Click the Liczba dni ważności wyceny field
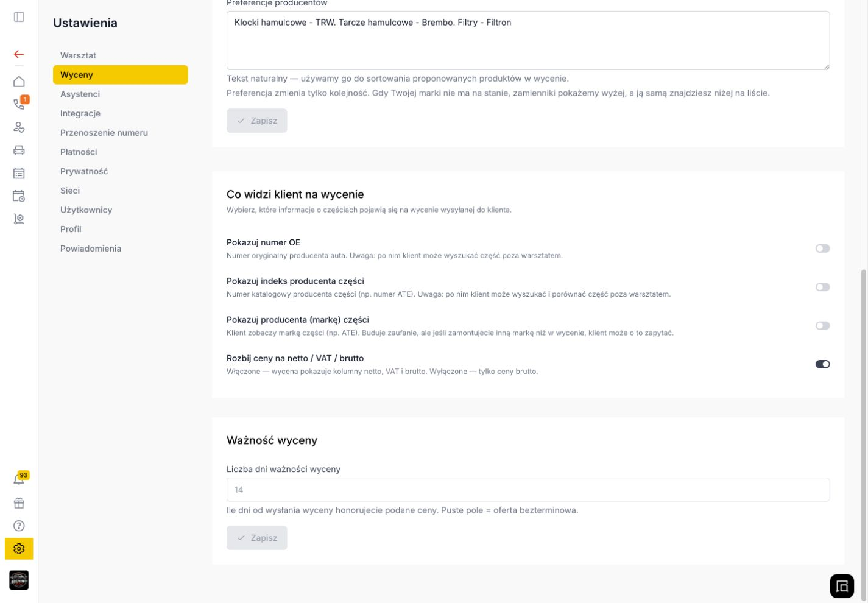868x603 pixels. coord(528,490)
